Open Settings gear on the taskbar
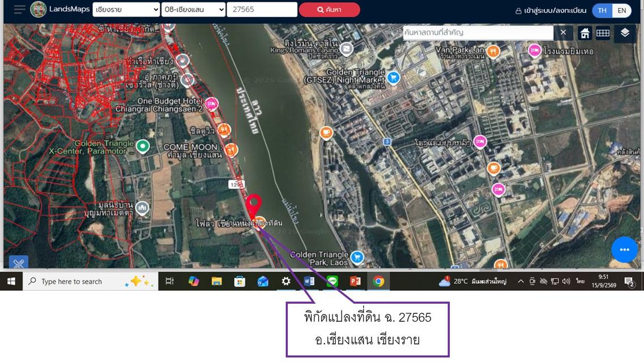This screenshot has width=644, height=362. [x=286, y=281]
